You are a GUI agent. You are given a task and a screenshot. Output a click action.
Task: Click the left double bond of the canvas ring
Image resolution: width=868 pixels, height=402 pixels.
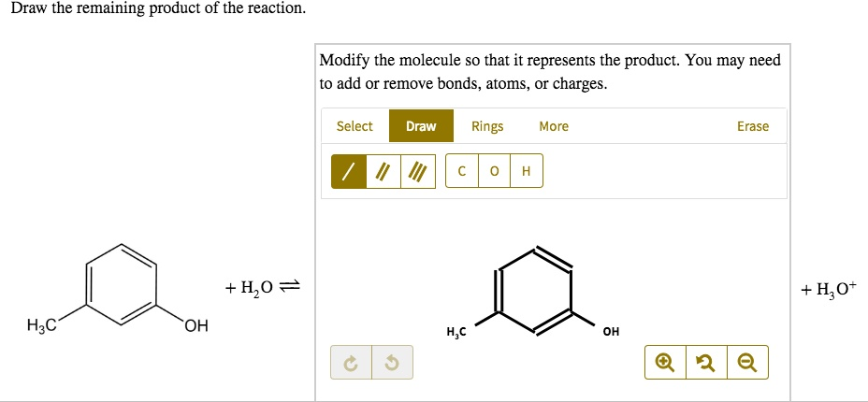(499, 290)
